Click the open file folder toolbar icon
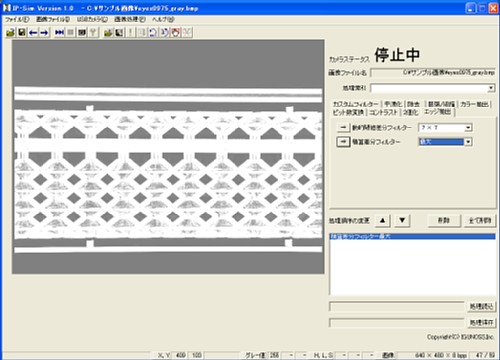Screen dimensions: 500x360 pos(11,32)
